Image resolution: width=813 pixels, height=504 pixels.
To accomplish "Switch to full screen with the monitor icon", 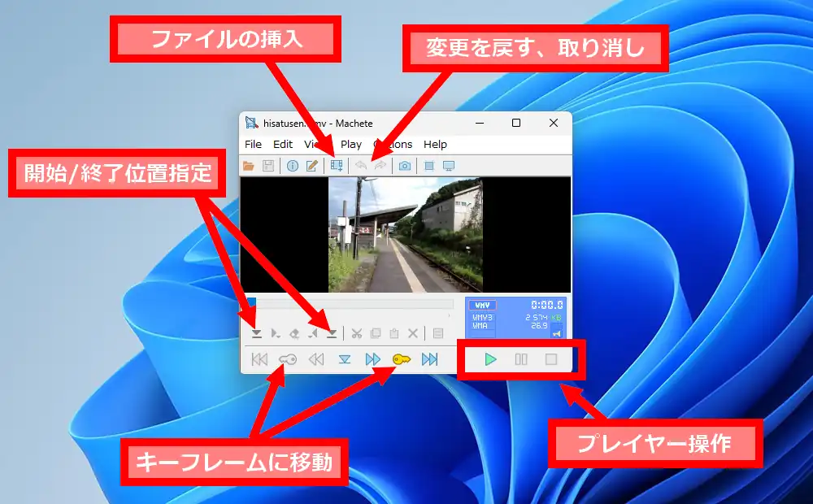I will coord(448,166).
